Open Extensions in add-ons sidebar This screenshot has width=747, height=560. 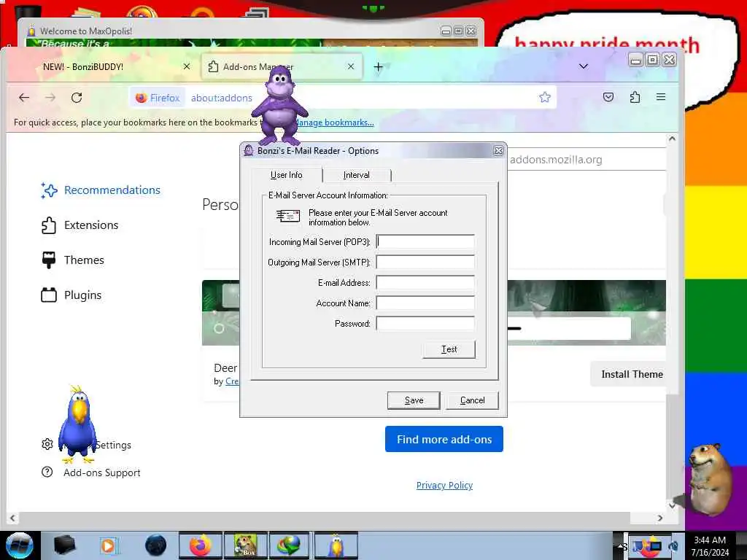[x=80, y=225]
